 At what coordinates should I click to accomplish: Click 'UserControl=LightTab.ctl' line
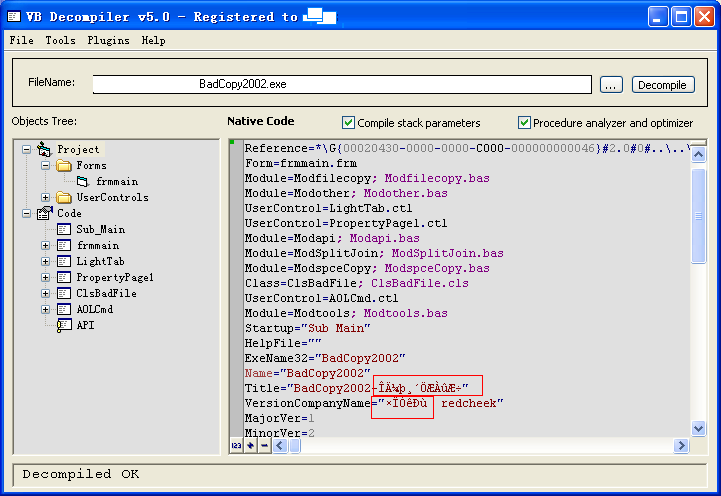tap(328, 208)
